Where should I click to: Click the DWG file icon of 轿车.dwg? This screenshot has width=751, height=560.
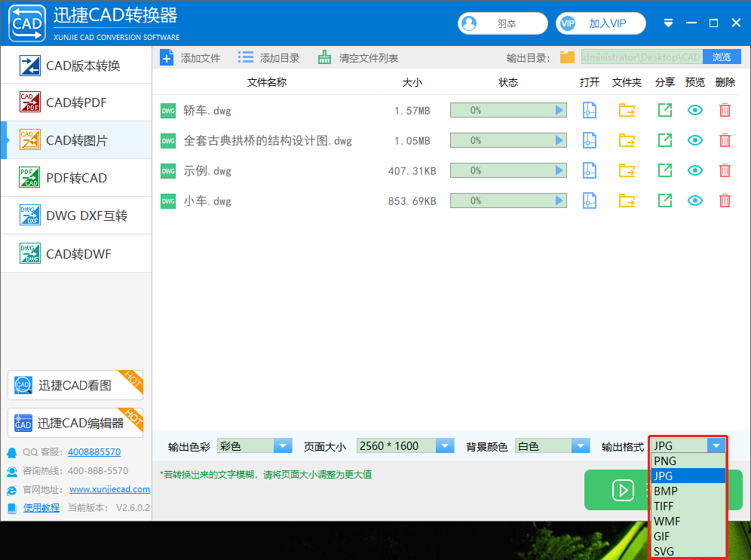168,111
